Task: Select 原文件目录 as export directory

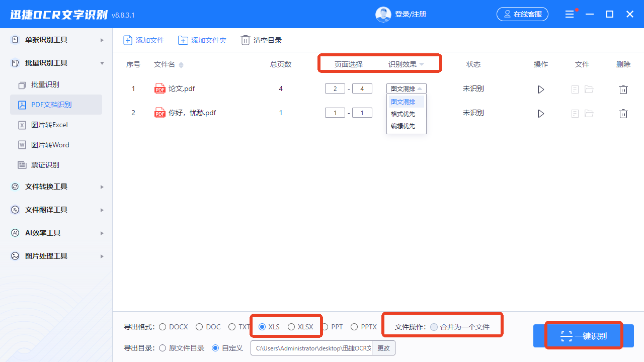Action: tap(163, 348)
